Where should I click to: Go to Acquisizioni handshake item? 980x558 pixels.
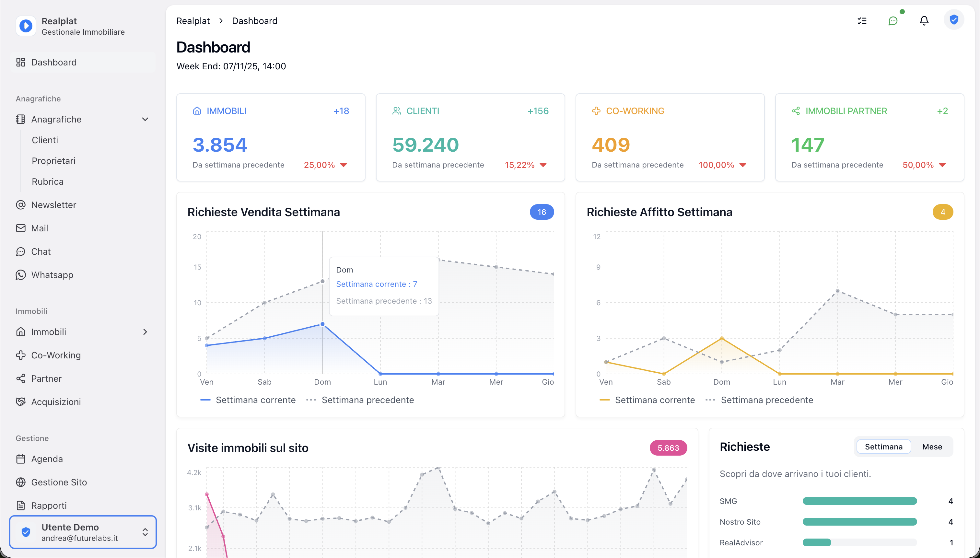pyautogui.click(x=56, y=401)
